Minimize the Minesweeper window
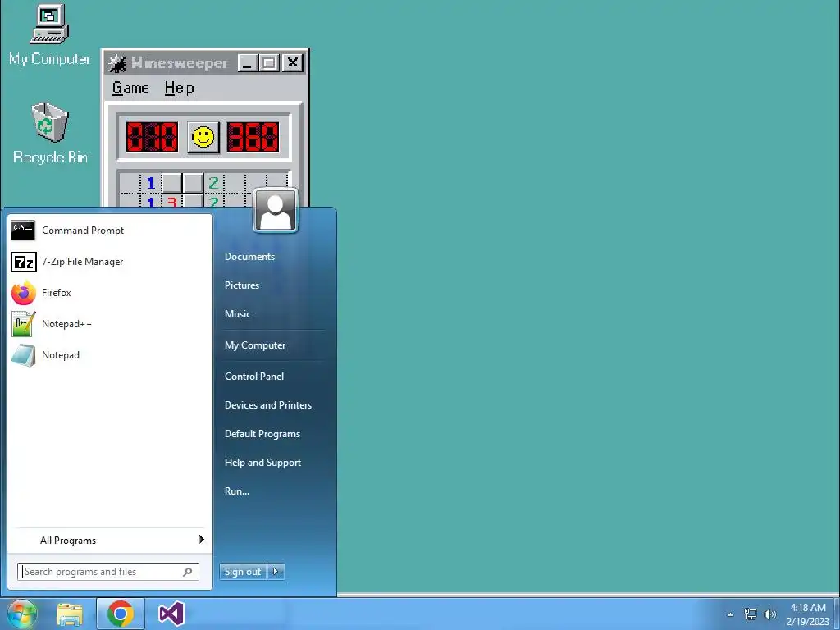This screenshot has width=840, height=630. [x=248, y=62]
